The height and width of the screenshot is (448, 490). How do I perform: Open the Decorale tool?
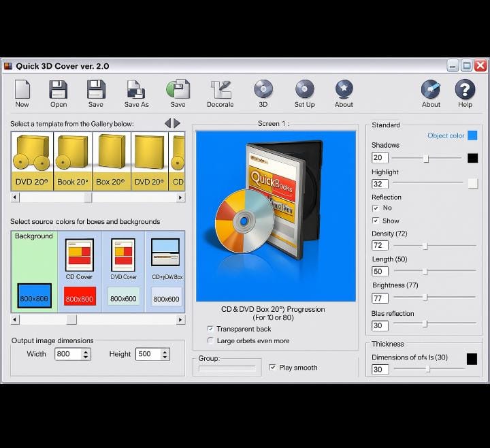coord(220,90)
